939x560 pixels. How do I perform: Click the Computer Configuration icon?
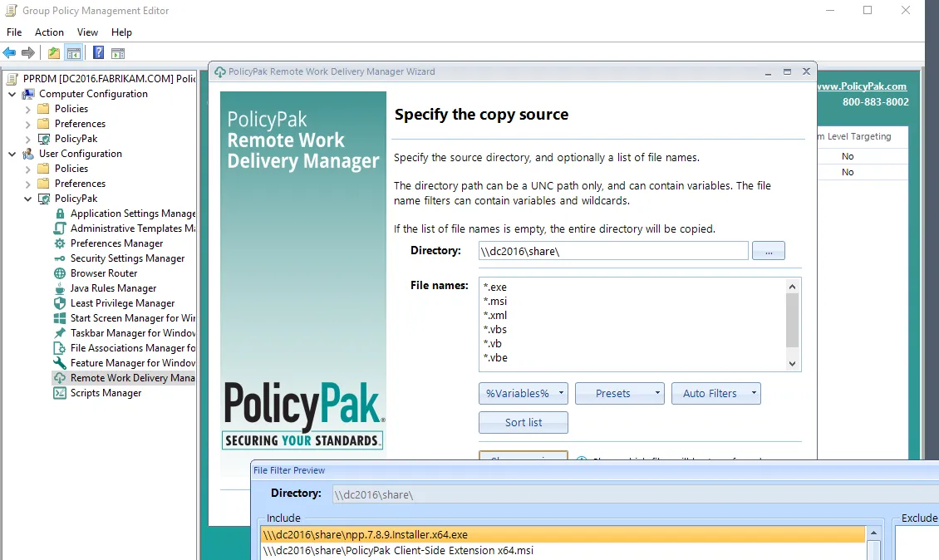[x=28, y=93]
